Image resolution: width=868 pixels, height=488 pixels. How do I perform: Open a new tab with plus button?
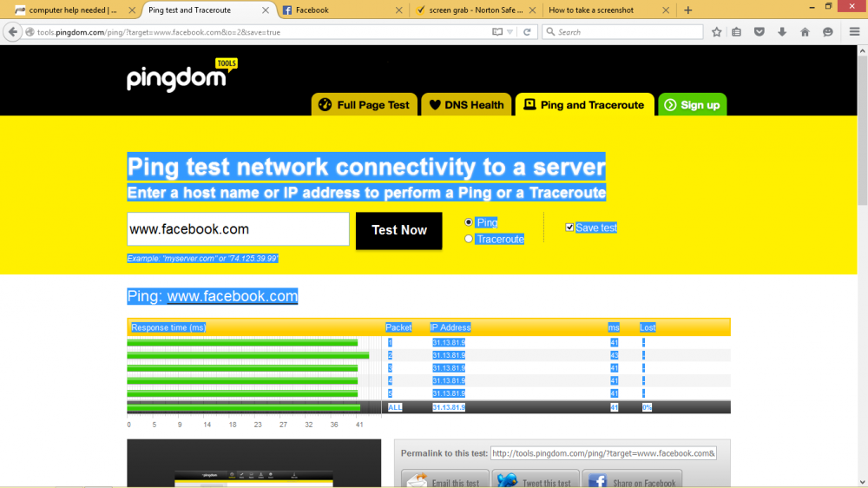688,10
